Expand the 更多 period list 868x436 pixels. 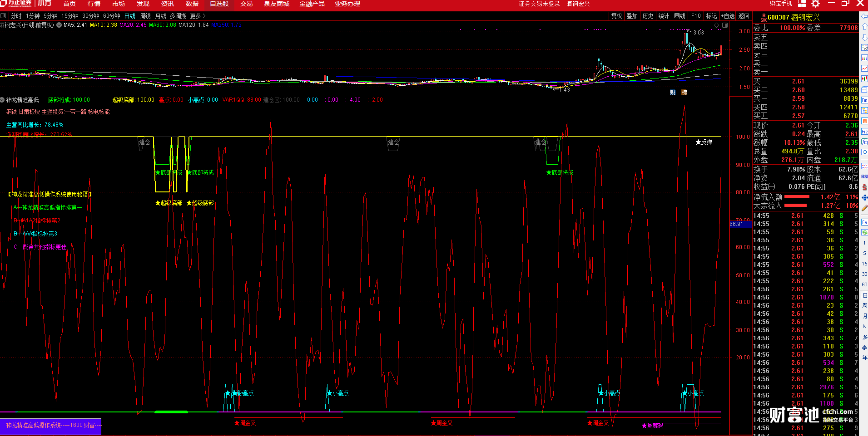pyautogui.click(x=198, y=16)
